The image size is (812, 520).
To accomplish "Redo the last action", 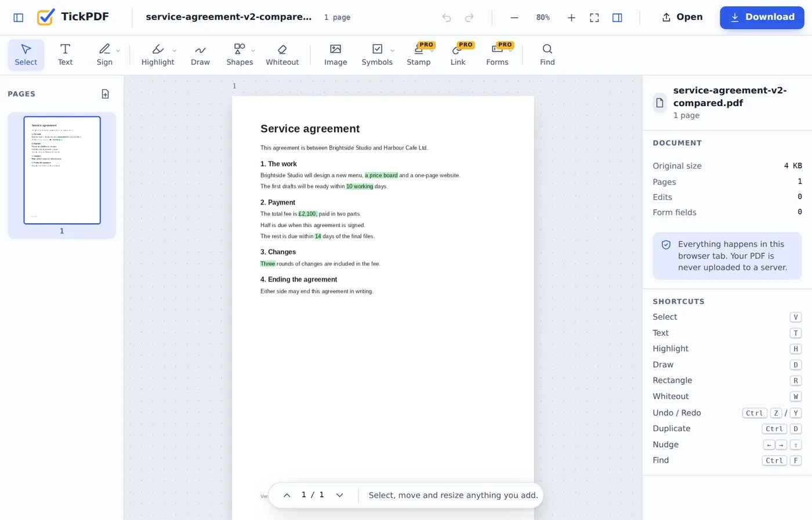I will [469, 17].
